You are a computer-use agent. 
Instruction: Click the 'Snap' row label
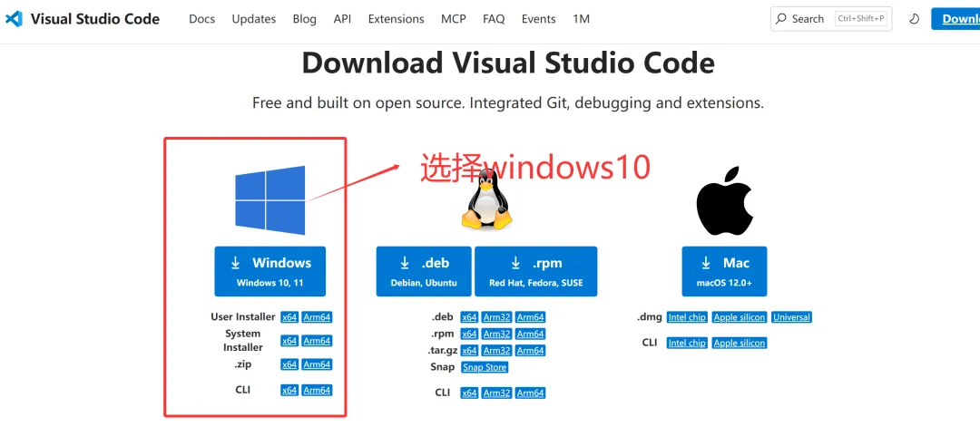(x=443, y=366)
